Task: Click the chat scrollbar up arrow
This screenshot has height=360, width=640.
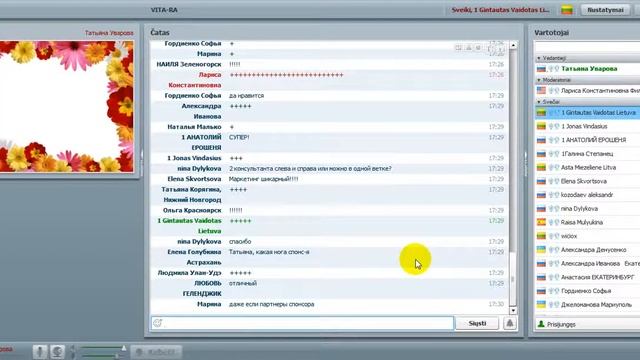Action: (x=513, y=45)
